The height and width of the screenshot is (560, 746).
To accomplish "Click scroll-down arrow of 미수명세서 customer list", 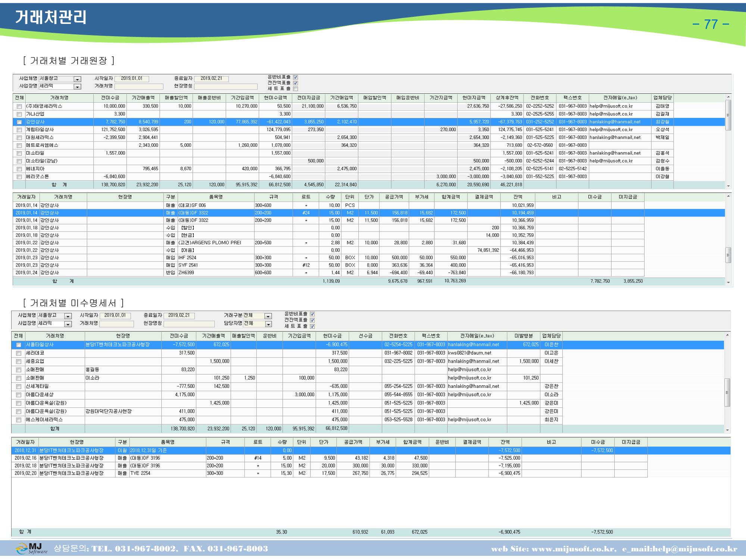I will click(727, 430).
